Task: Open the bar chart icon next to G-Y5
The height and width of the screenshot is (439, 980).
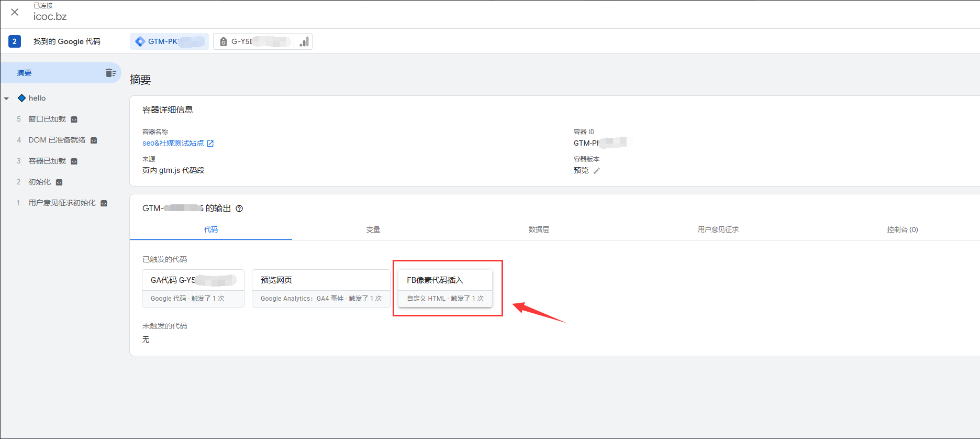Action: [x=304, y=42]
